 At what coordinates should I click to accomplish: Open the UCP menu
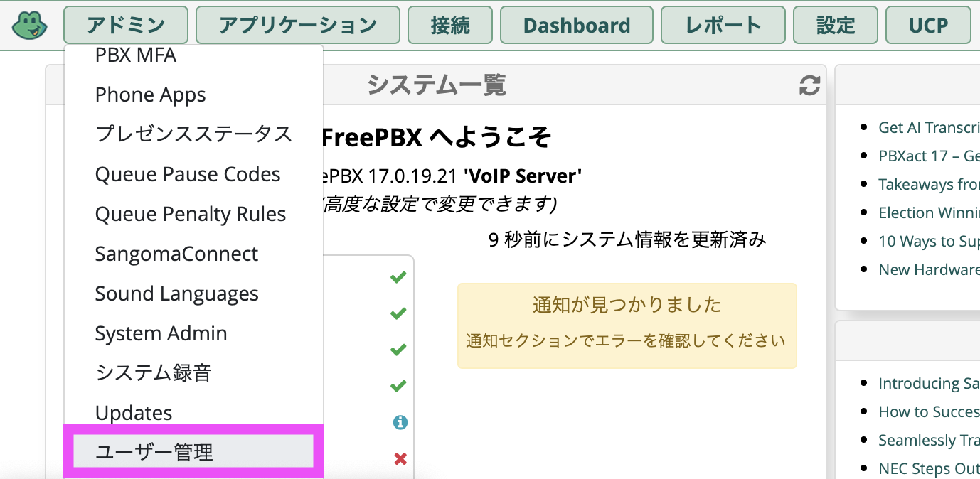tap(928, 26)
